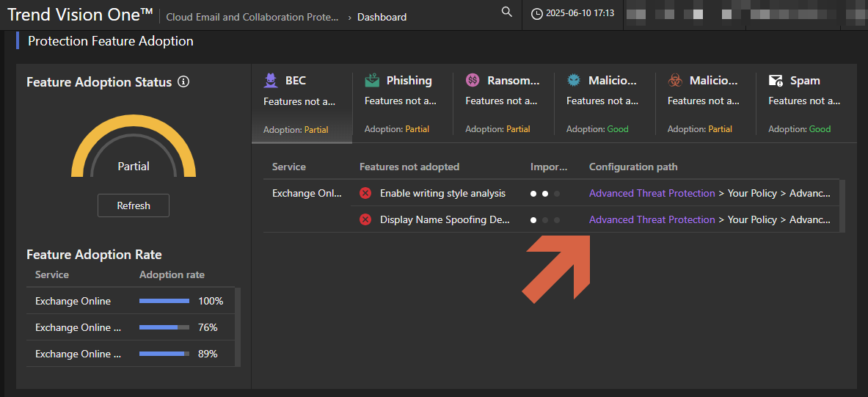Click the biohazard Malicious URL icon
This screenshot has height=397, width=868.
click(x=675, y=81)
